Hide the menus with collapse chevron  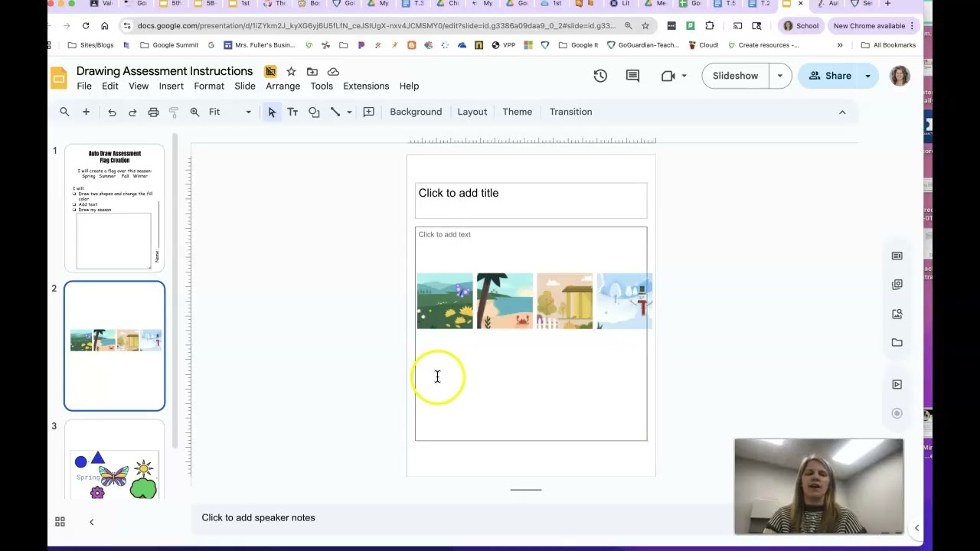click(842, 112)
